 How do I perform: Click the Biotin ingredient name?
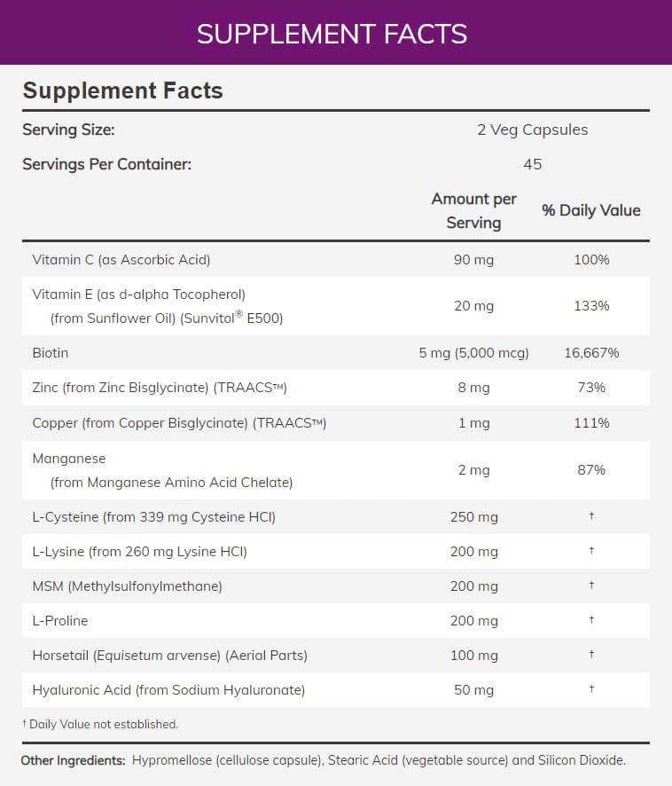coord(51,353)
